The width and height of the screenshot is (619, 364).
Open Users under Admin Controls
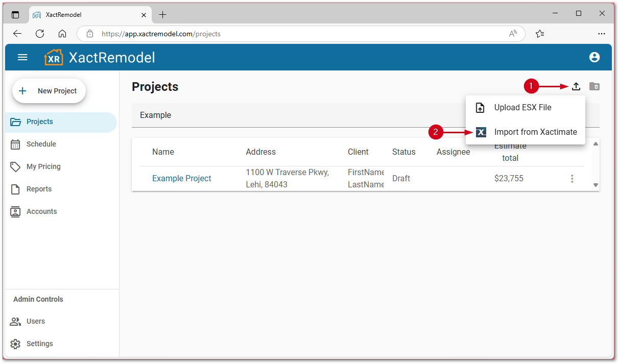click(x=61, y=322)
